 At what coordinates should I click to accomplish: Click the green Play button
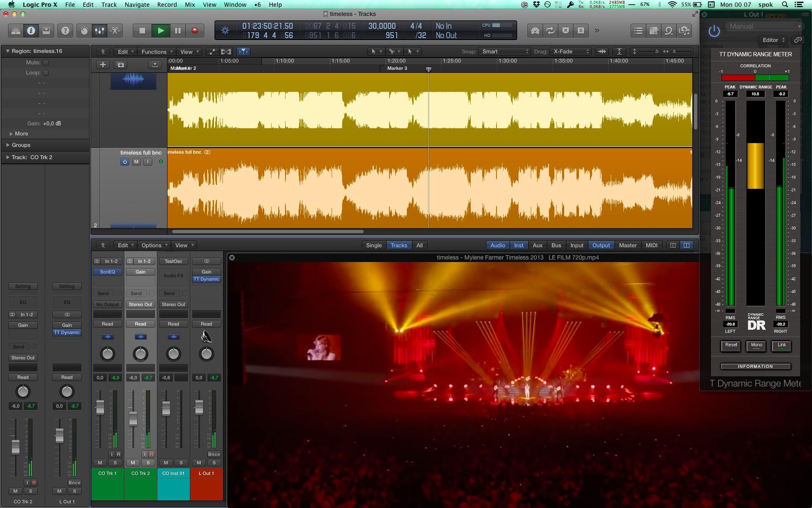point(161,30)
